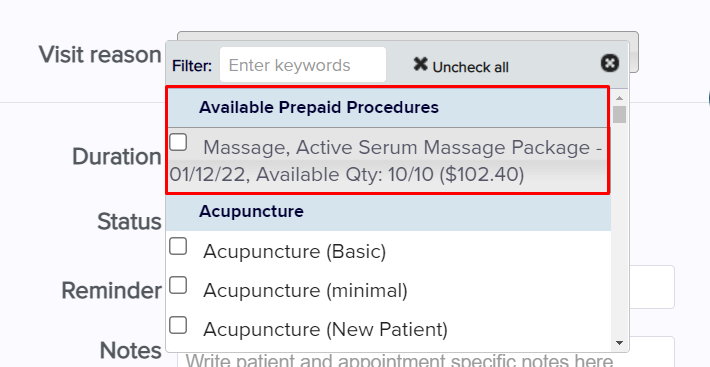Image resolution: width=710 pixels, height=367 pixels.
Task: Tick the Active Serum Massage Package checkbox
Action: (178, 142)
